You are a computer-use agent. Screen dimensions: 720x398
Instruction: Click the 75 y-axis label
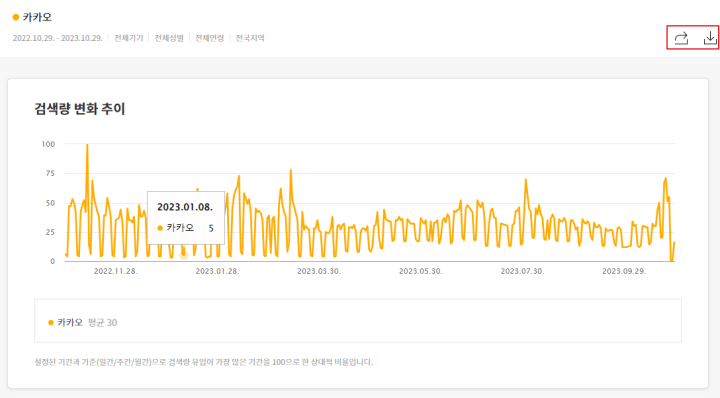pos(50,174)
